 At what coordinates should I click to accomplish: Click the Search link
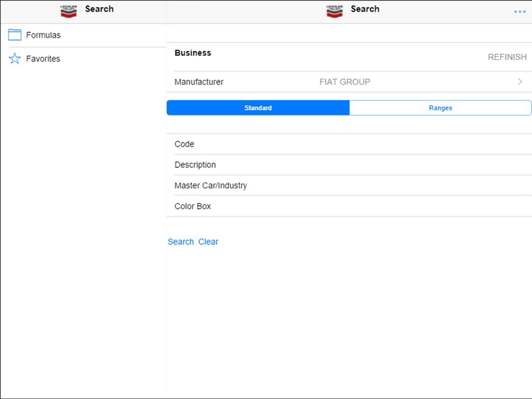(181, 242)
